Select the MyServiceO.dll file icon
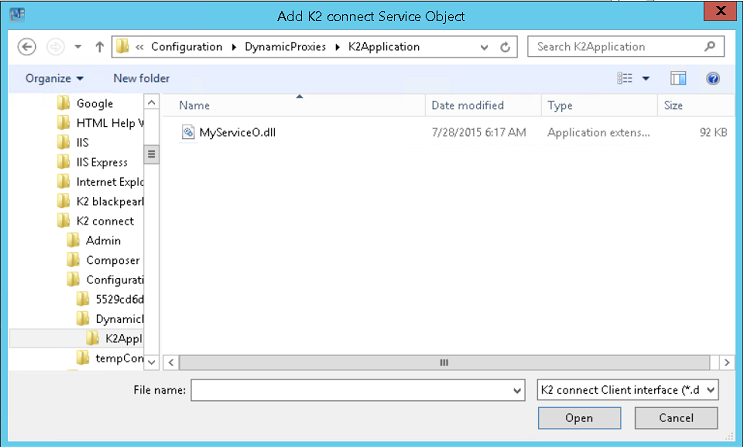The width and height of the screenshot is (743, 447). pos(188,132)
